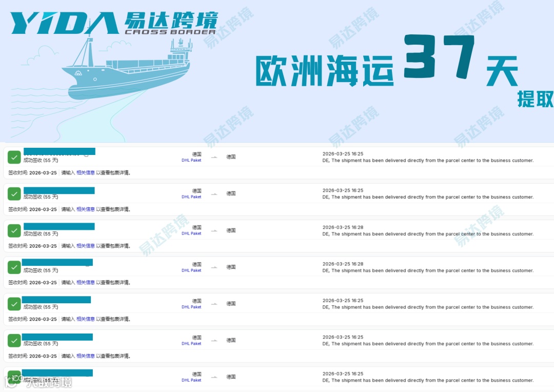Click the green check icon in the second tracking row

(14, 194)
